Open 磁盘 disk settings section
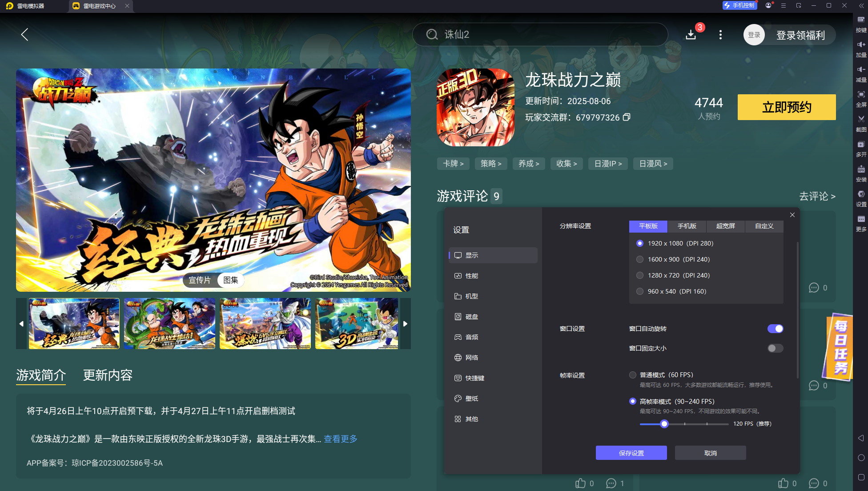This screenshot has height=491, width=868. (493, 317)
